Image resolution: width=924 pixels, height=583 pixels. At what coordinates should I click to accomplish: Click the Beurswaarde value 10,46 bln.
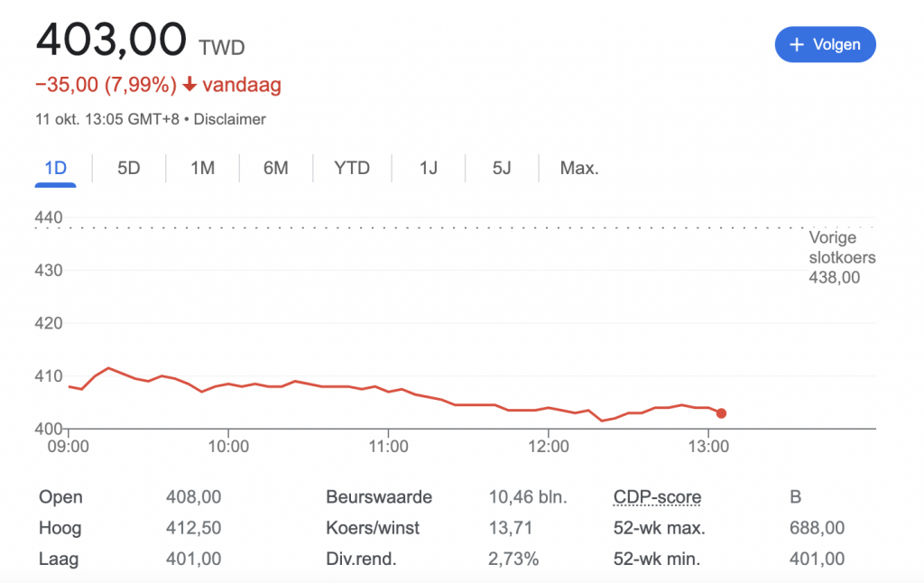528,497
